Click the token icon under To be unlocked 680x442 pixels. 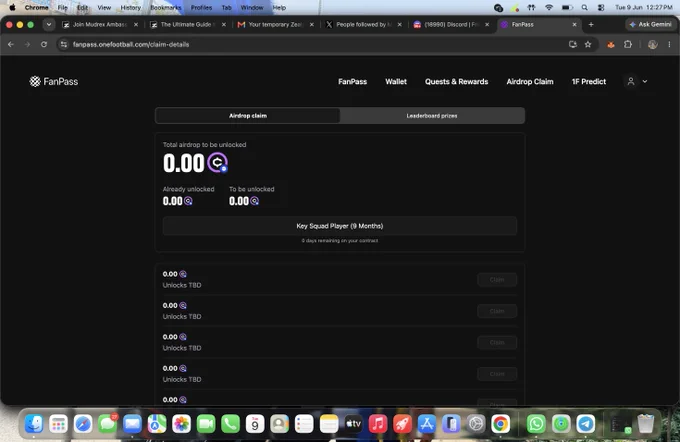click(x=255, y=201)
